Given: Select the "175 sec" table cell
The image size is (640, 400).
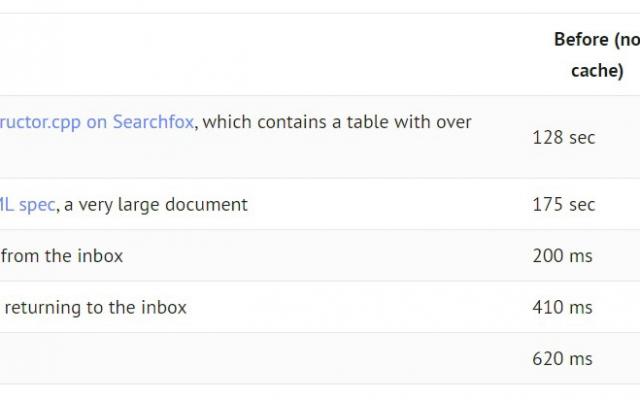Looking at the screenshot, I should pos(564,204).
